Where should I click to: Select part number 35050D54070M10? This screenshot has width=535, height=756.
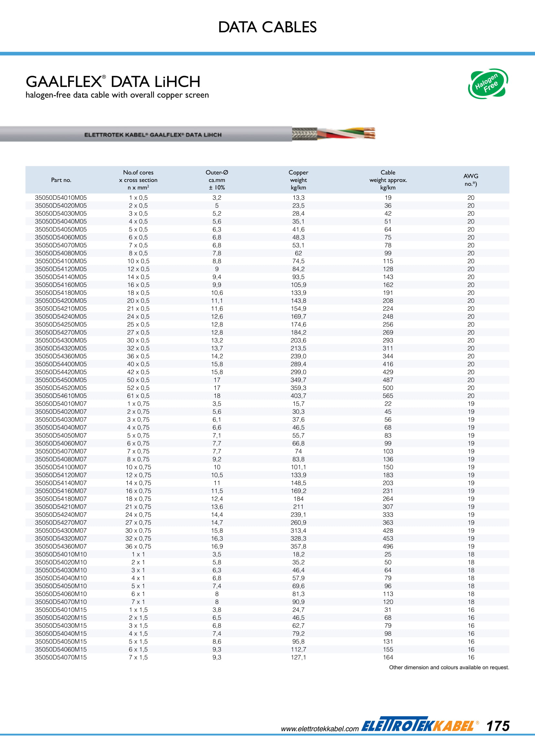tap(61, 602)
